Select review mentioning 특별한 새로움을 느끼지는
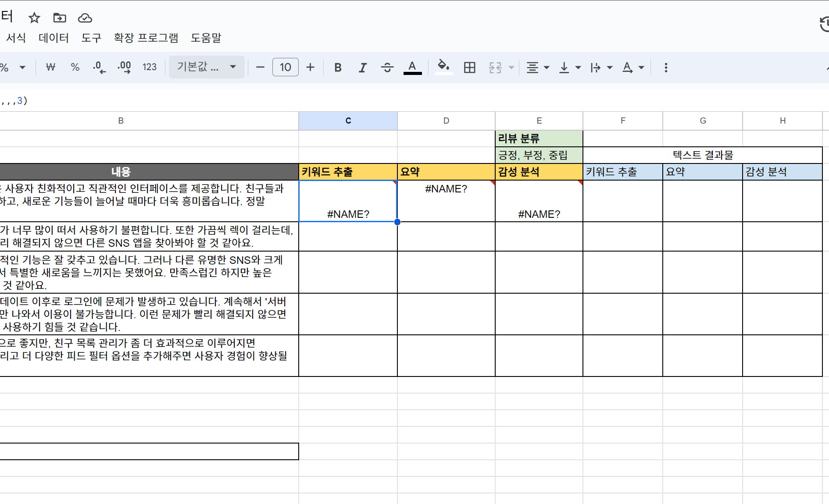 click(149, 272)
